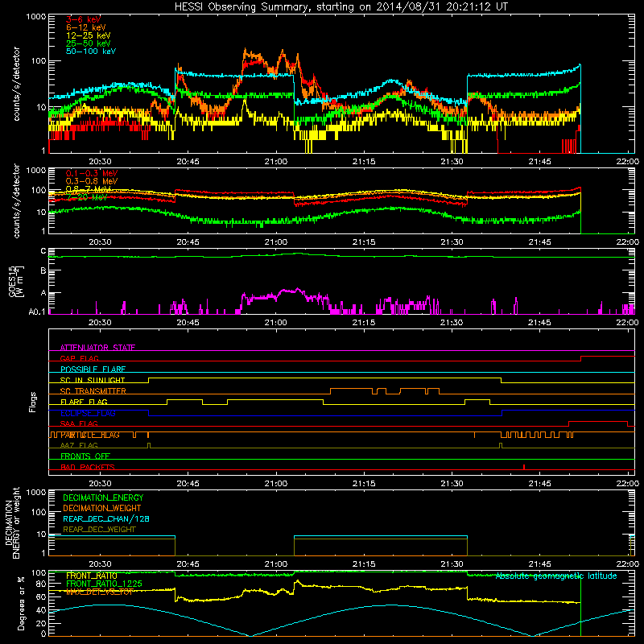Click the 21:30 time tick under GOES panel
The height and width of the screenshot is (644, 644).
pos(452,323)
